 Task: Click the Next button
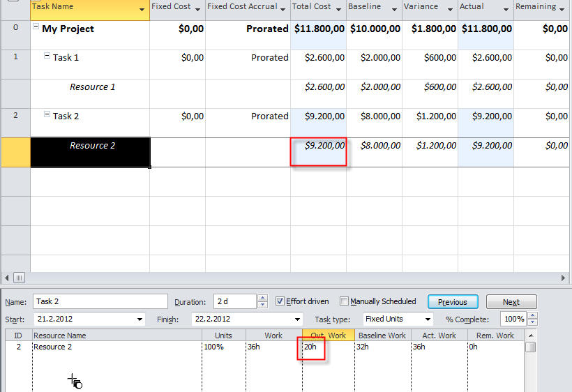point(511,302)
